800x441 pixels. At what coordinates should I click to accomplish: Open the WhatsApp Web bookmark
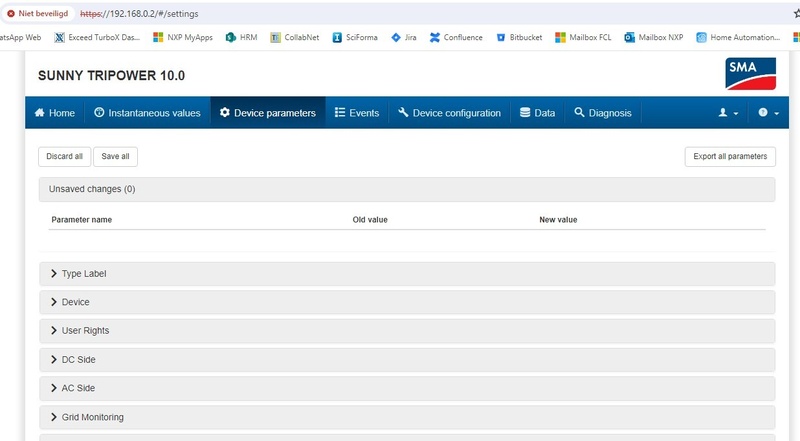tap(19, 37)
